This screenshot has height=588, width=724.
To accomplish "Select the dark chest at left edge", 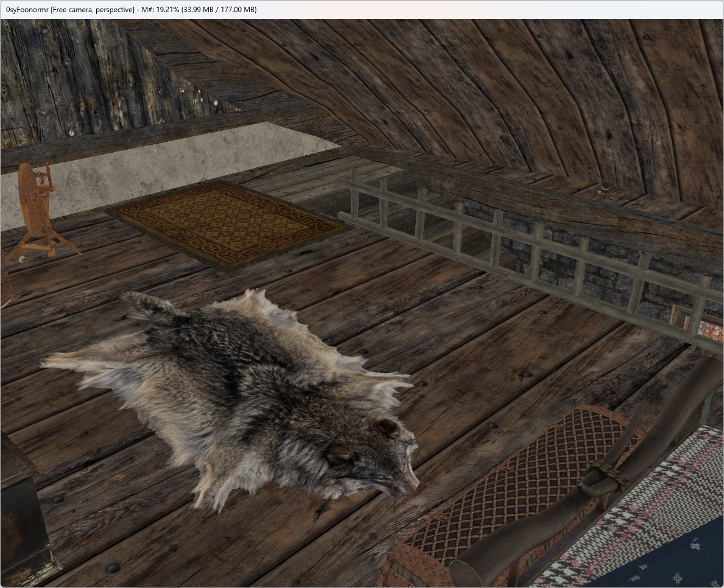I will [26, 508].
